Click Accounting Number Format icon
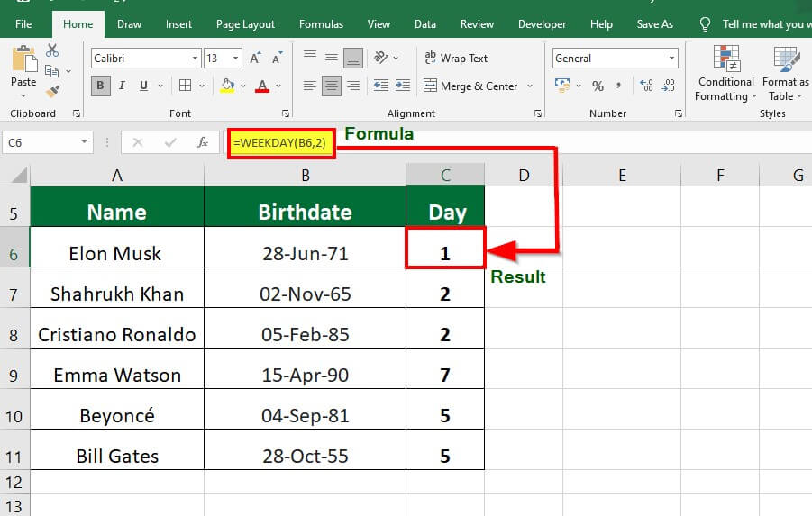 point(561,85)
